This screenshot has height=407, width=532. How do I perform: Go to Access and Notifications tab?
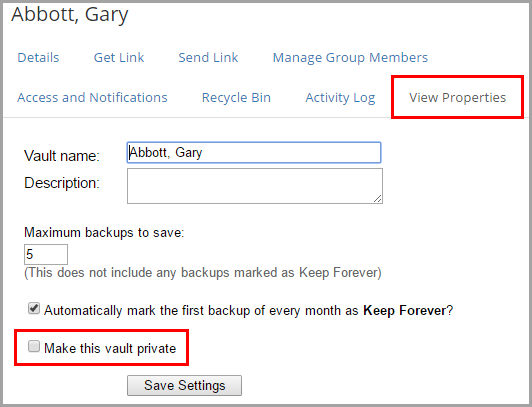(92, 98)
